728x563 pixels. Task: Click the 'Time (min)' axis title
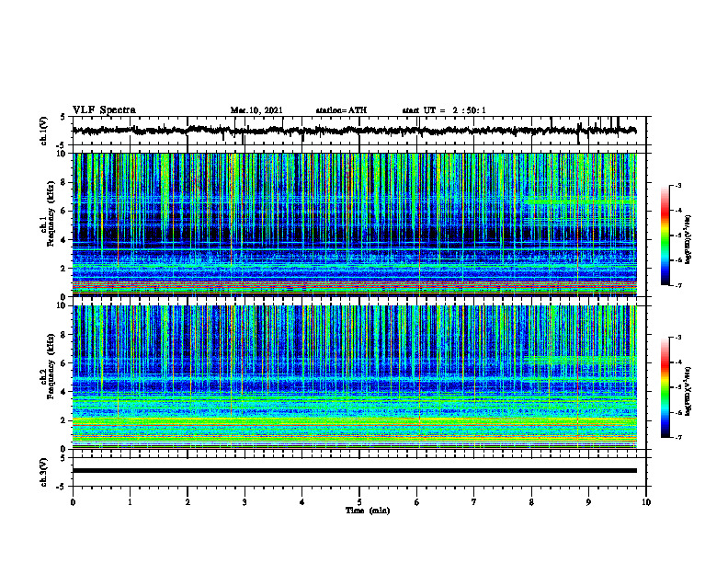pyautogui.click(x=368, y=511)
